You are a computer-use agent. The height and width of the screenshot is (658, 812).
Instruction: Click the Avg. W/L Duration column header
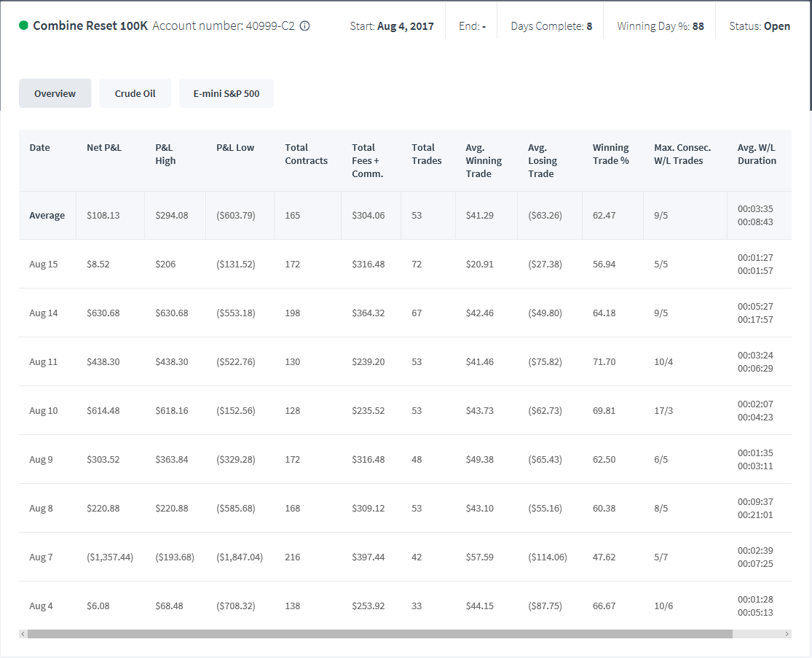click(757, 154)
